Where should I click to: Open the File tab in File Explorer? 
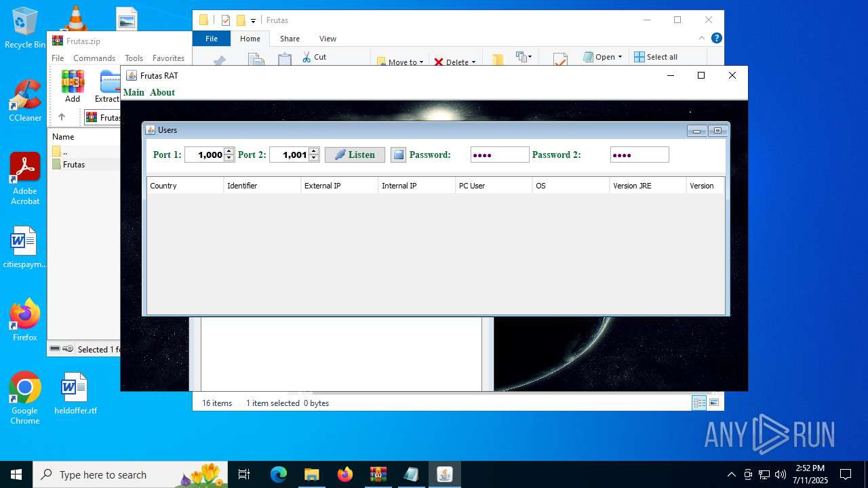pyautogui.click(x=212, y=39)
